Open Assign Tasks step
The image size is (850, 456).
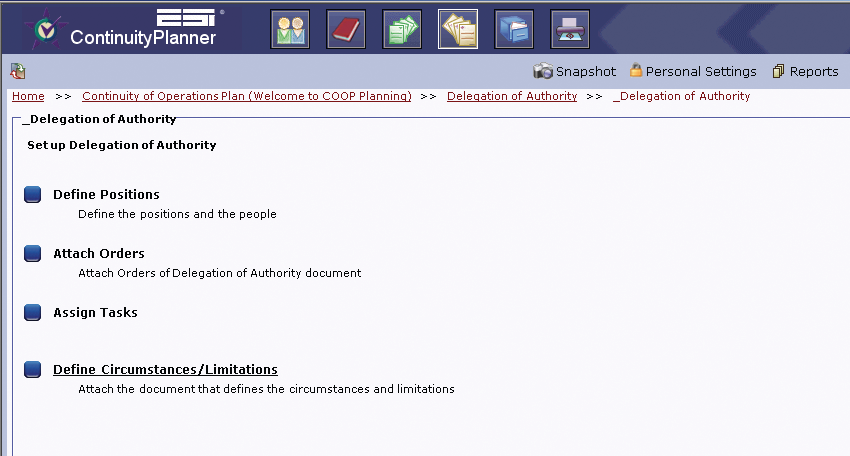coord(95,313)
